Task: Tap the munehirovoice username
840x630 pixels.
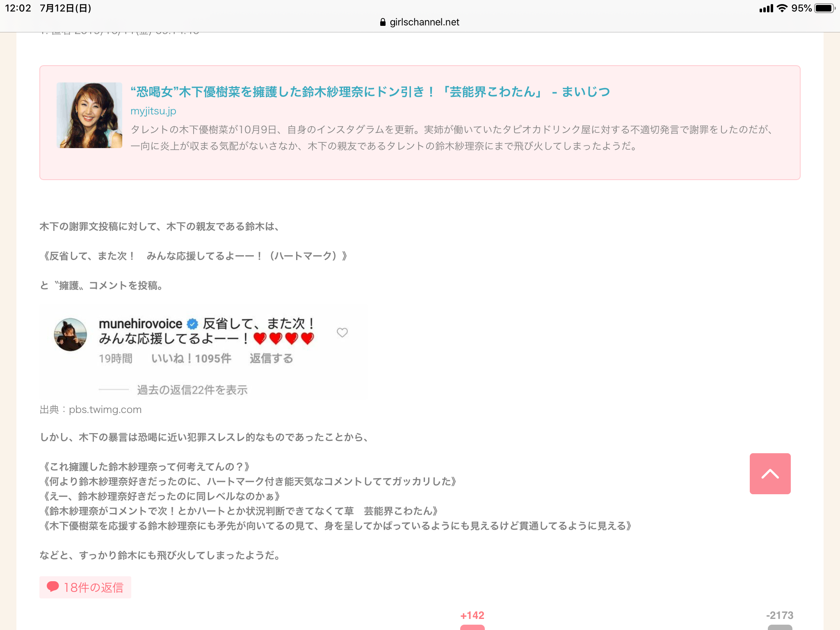Action: pyautogui.click(x=140, y=324)
